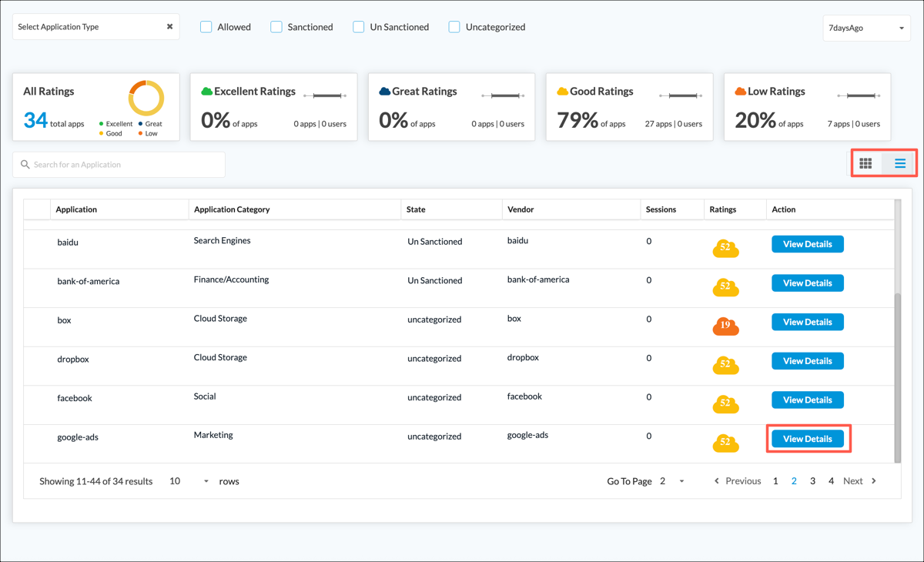View Details for google-ads
The height and width of the screenshot is (562, 924).
click(x=808, y=439)
